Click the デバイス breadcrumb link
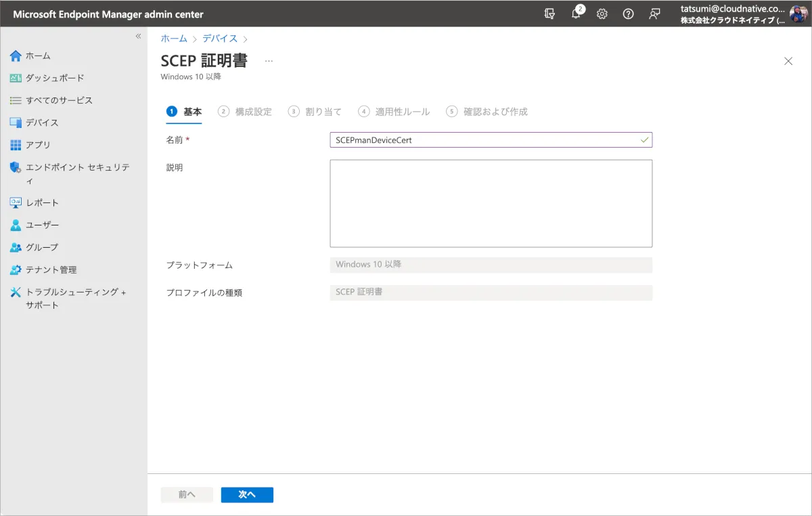 220,39
